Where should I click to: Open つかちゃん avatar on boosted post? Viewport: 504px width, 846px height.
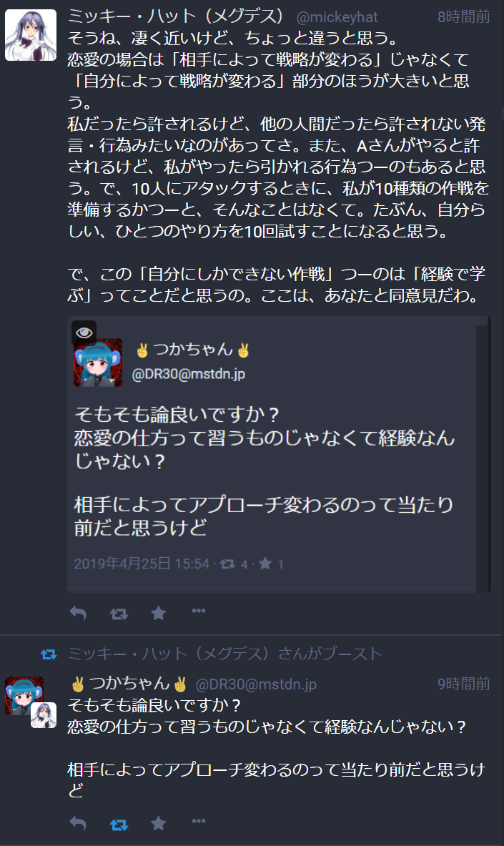[24, 696]
